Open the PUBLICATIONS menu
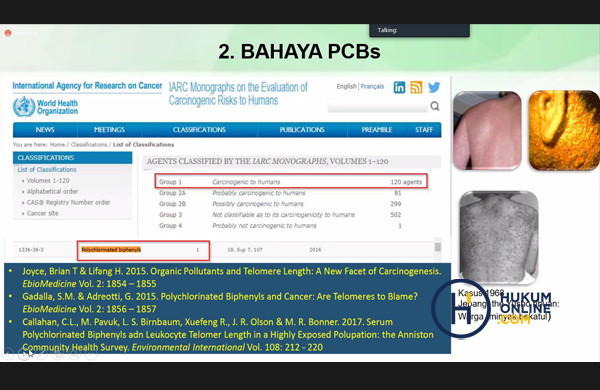The height and width of the screenshot is (390, 600). 302,130
